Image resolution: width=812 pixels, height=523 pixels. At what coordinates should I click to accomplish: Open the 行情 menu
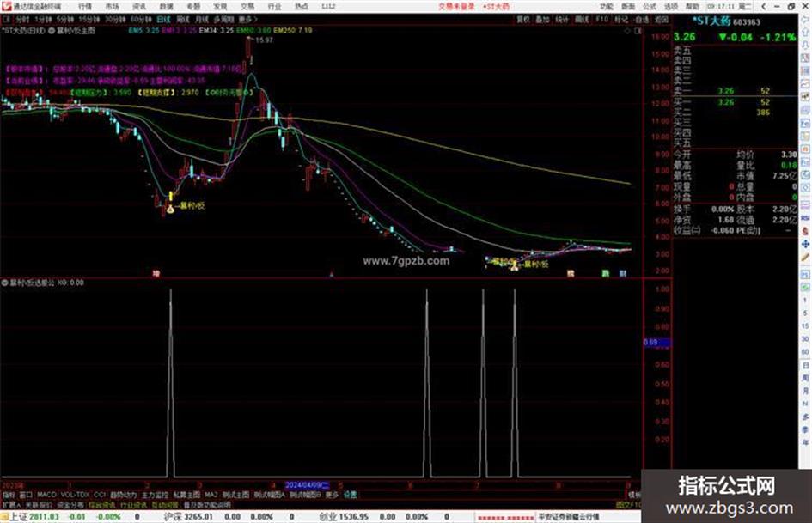click(85, 7)
